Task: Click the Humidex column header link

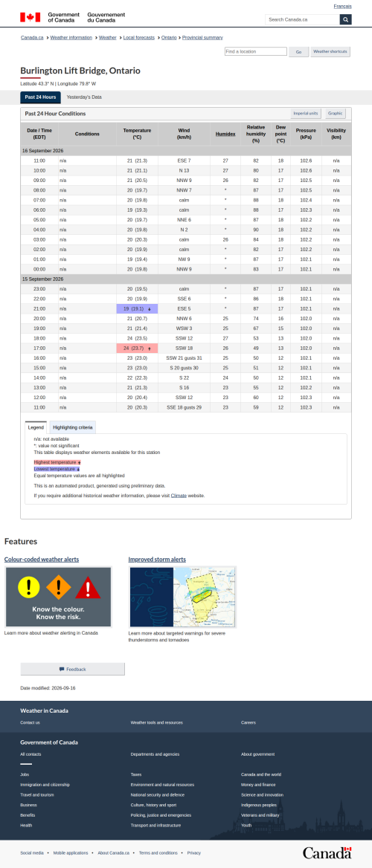Action: coord(225,134)
